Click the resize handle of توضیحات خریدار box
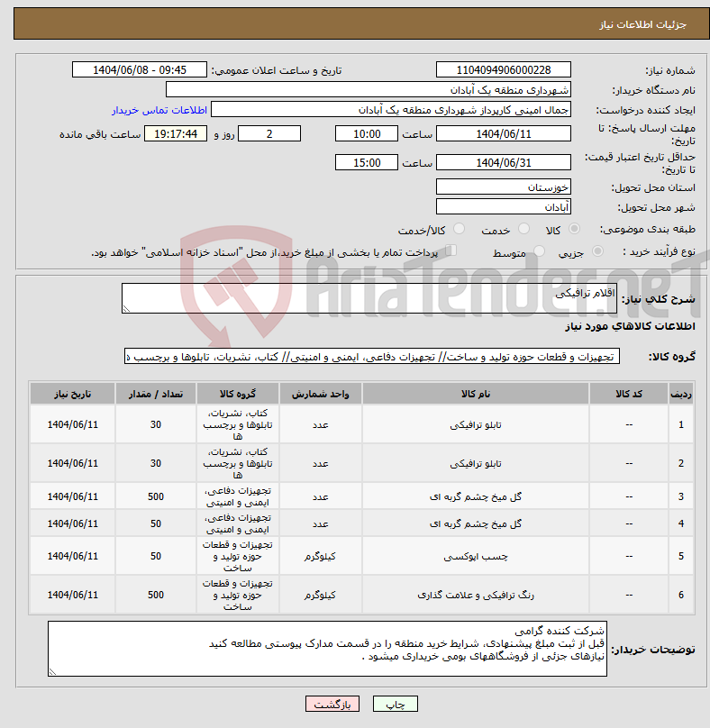Viewport: 710px width, 728px height. click(x=52, y=672)
